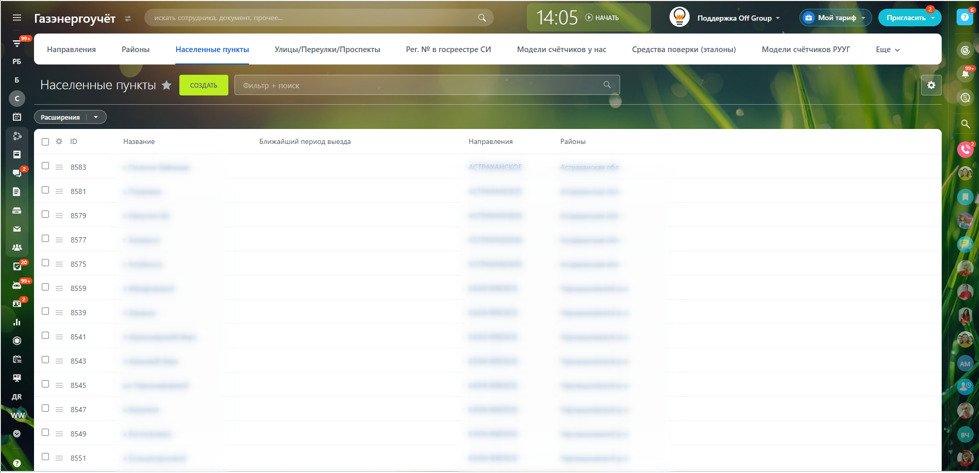Open the Пригласить dropdown arrow
This screenshot has width=979, height=473.
[x=933, y=18]
